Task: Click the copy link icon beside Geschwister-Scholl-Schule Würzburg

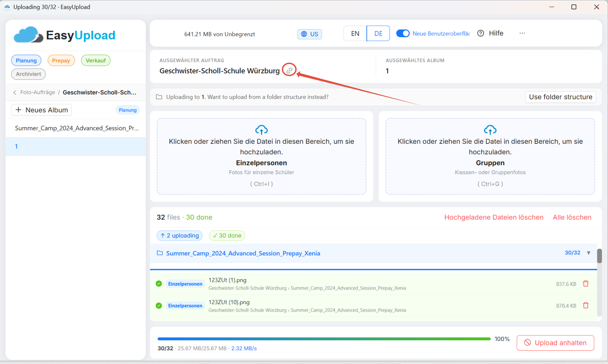Action: pos(289,70)
